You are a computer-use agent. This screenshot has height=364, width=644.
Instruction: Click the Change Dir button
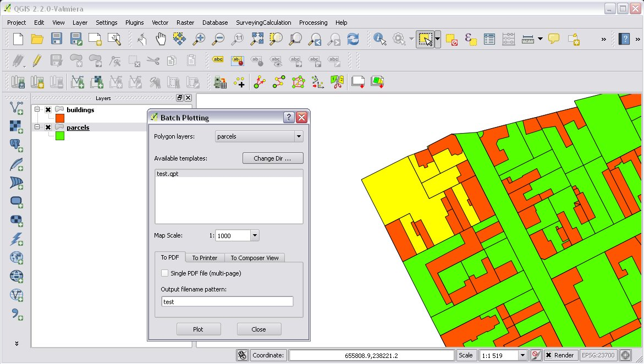pyautogui.click(x=272, y=158)
